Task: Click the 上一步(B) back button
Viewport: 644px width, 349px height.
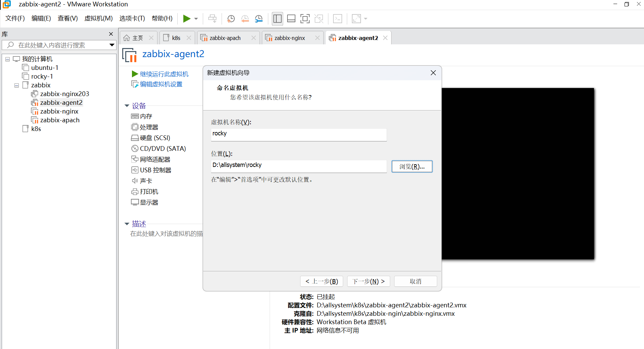Action: click(322, 281)
